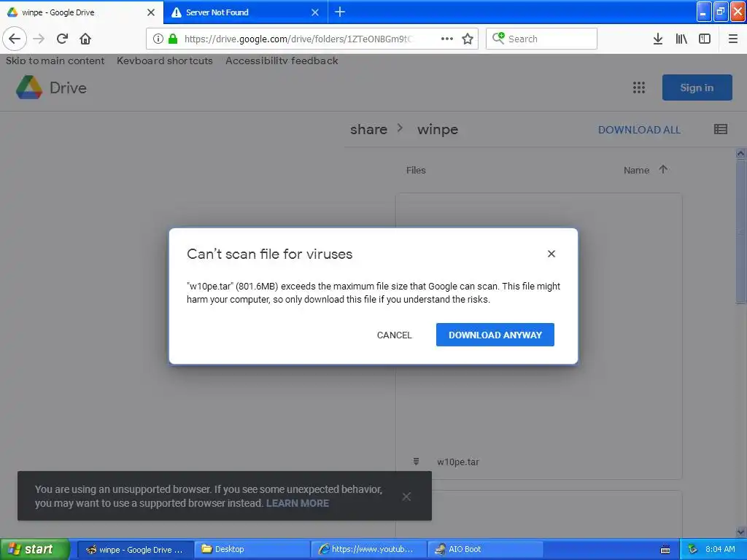Screen dimensions: 747x560
Task: Open site information icon in address bar
Action: point(158,39)
